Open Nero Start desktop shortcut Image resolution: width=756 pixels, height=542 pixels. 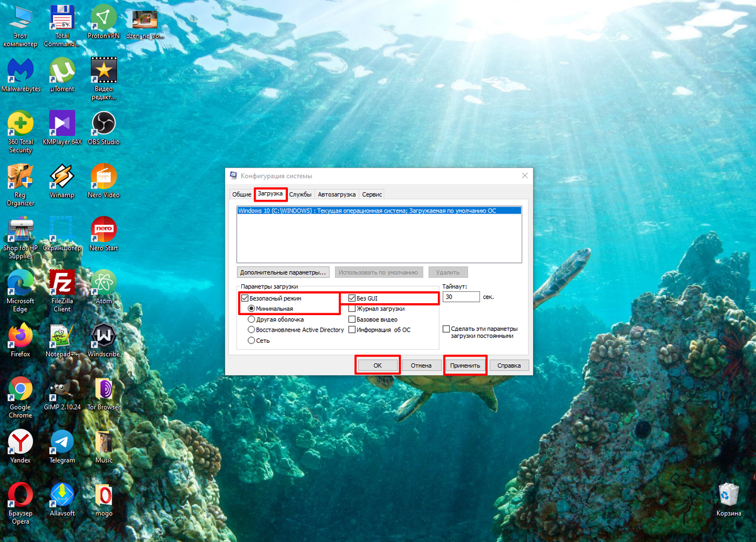tap(103, 234)
